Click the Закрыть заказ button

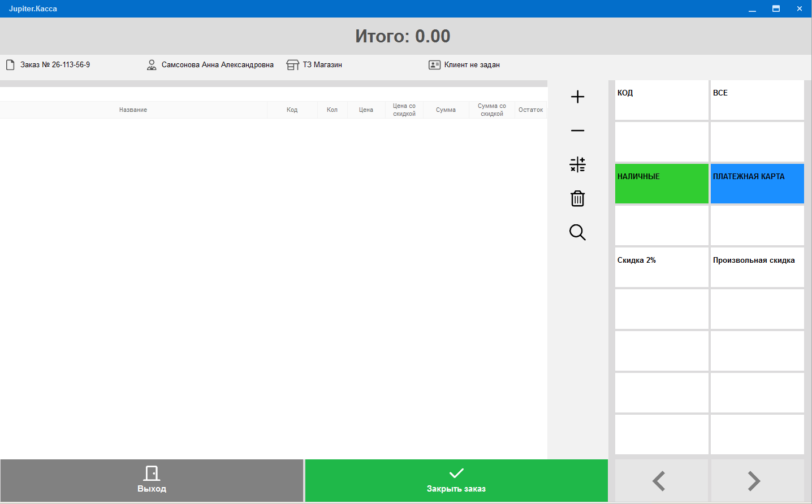coord(456,480)
